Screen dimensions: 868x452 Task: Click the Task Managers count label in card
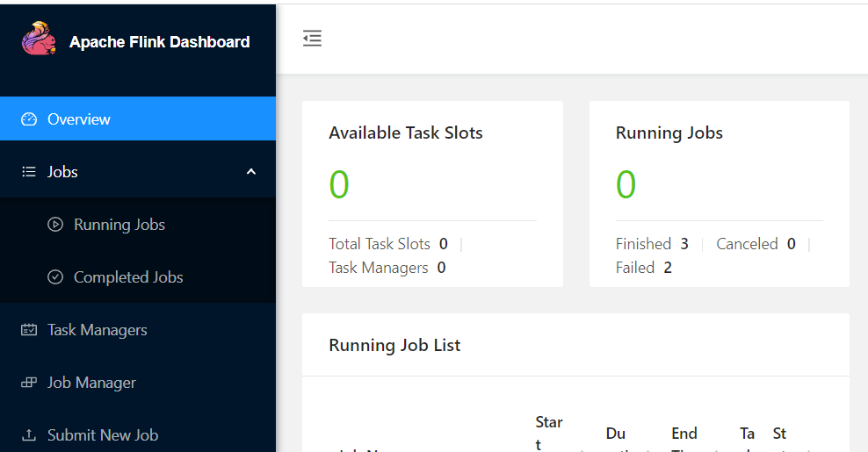[378, 267]
